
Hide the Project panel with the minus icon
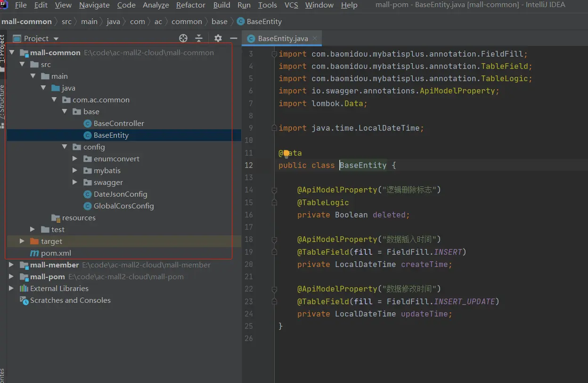pyautogui.click(x=233, y=38)
